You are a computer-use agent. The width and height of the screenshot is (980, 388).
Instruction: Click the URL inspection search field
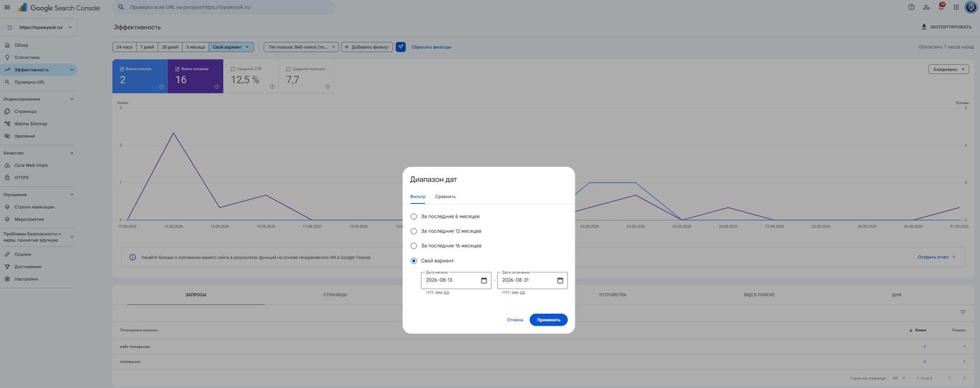click(x=224, y=7)
